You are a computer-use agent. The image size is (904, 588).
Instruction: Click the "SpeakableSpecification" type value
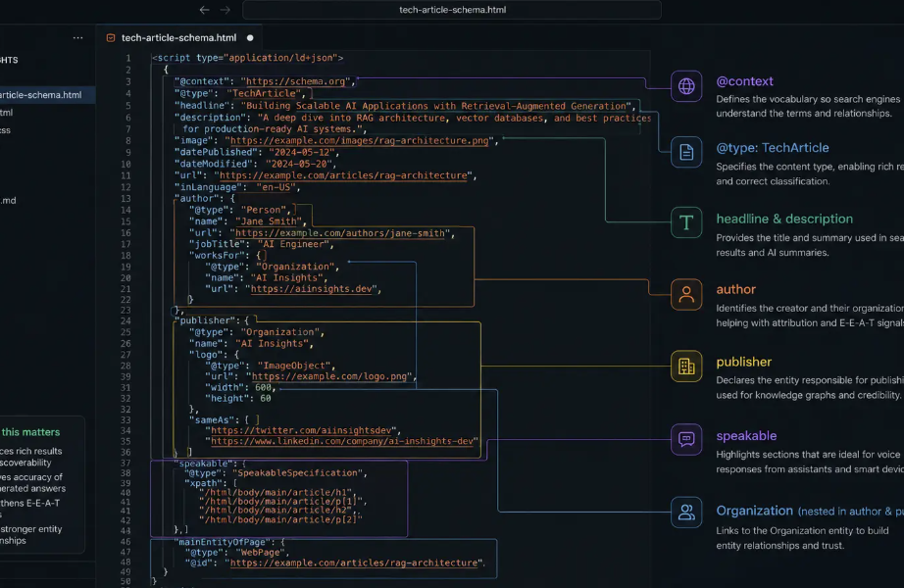[x=297, y=472]
